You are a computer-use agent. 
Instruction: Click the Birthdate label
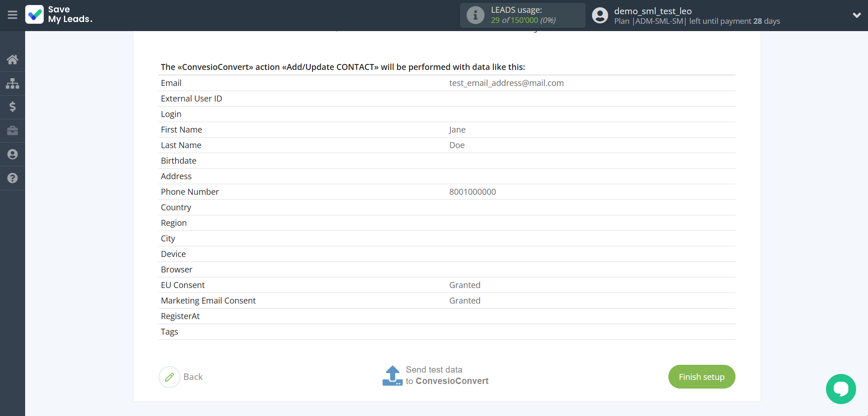[179, 161]
